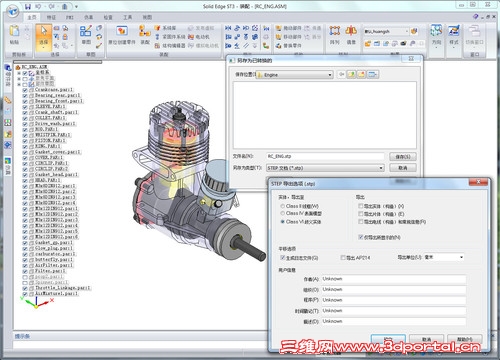
Task: Select Class II wireframe radio button
Action: 283,206
